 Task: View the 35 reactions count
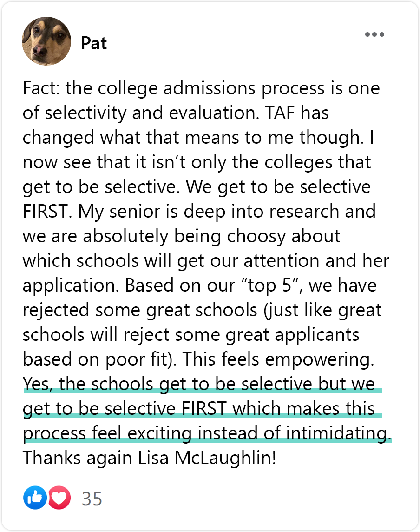(92, 499)
